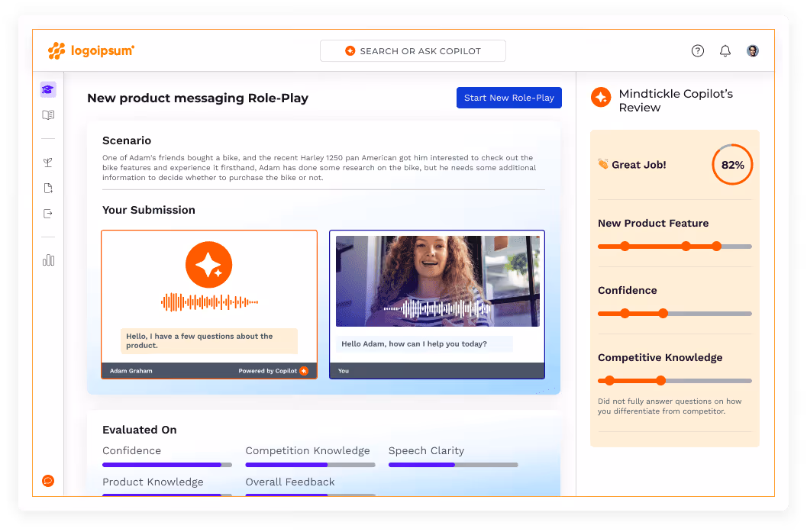Click the 'Hello Adam, how can I help' transcript

(424, 343)
